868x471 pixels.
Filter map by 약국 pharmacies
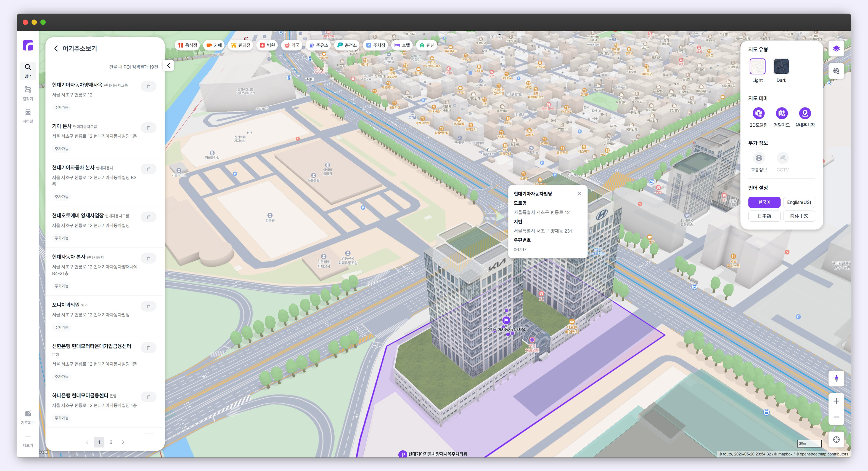[x=292, y=45]
